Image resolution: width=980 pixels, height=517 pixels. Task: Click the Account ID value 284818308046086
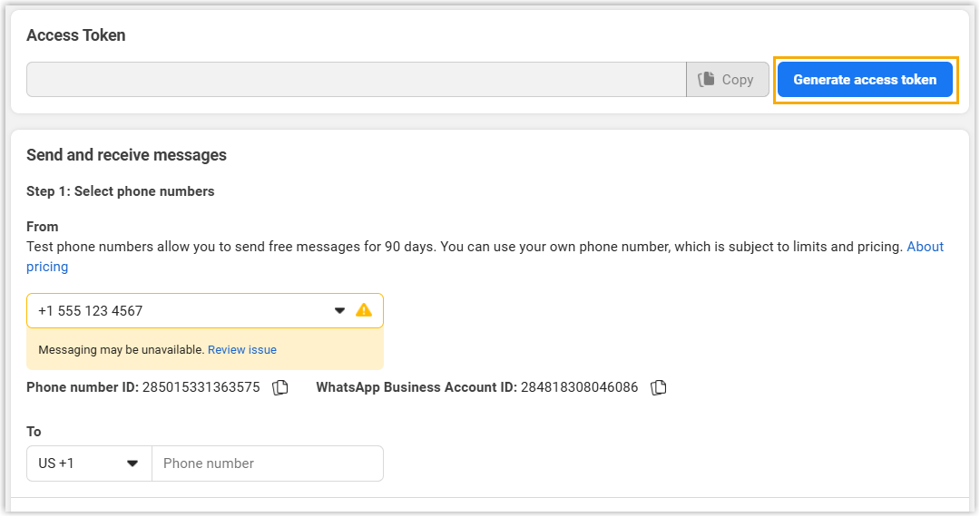579,387
